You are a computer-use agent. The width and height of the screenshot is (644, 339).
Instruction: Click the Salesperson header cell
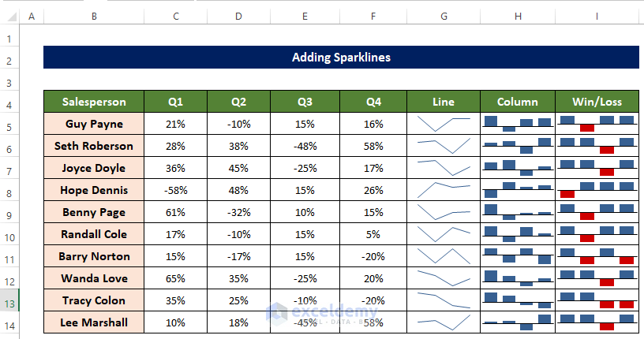point(94,102)
